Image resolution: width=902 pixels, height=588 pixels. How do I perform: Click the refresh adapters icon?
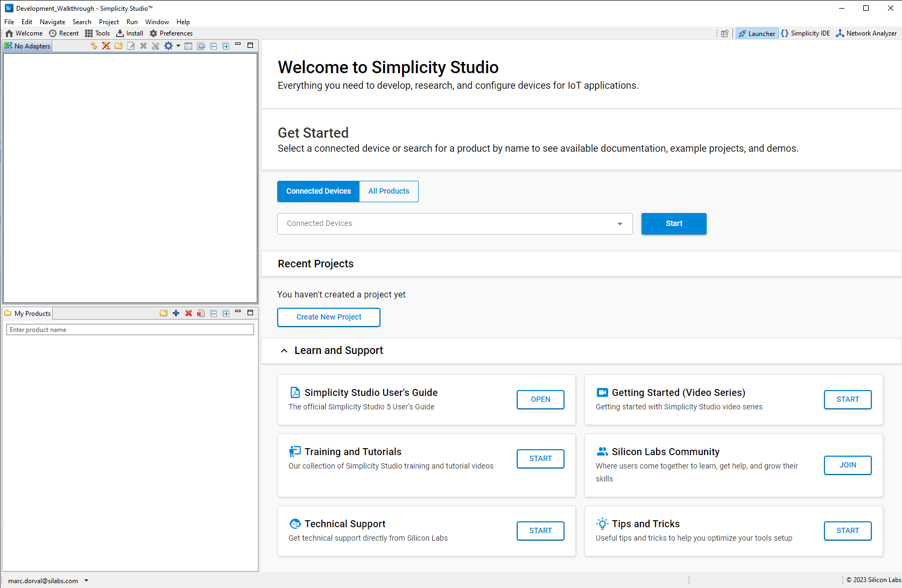click(94, 46)
